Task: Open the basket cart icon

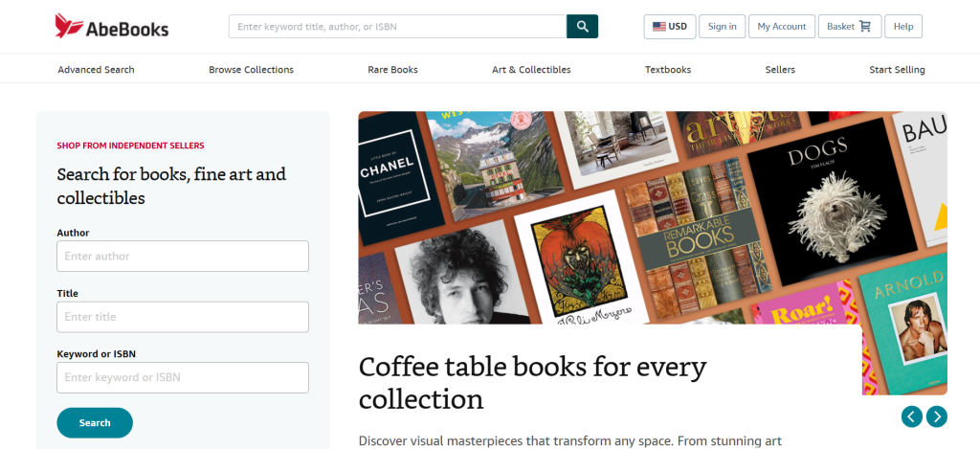Action: coord(865,27)
